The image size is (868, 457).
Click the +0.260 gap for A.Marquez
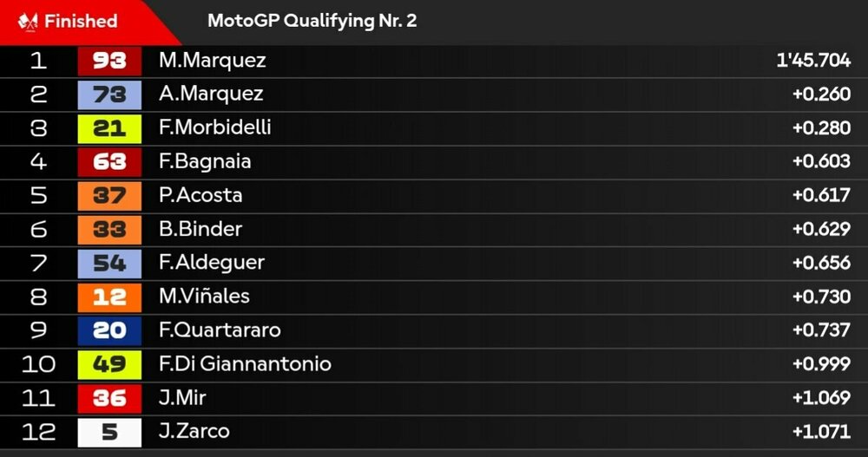[821, 94]
